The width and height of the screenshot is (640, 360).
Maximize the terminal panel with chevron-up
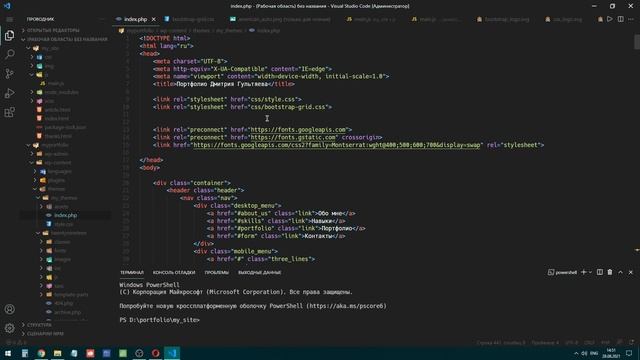[620, 272]
